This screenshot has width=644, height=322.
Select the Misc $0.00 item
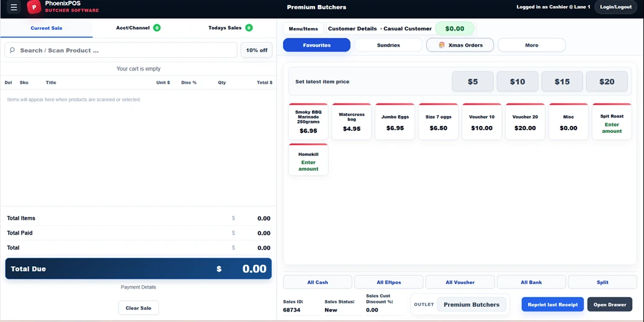click(568, 122)
